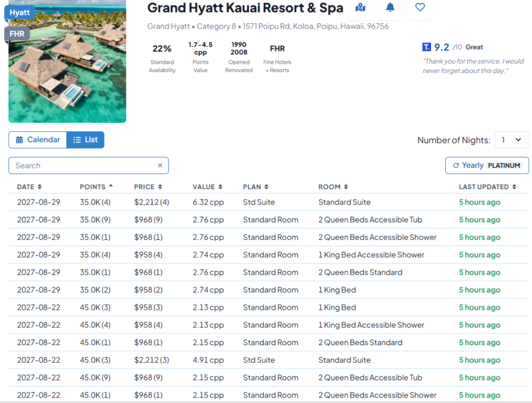Click the Grand Hyatt Kauai Resort title

coord(245,8)
